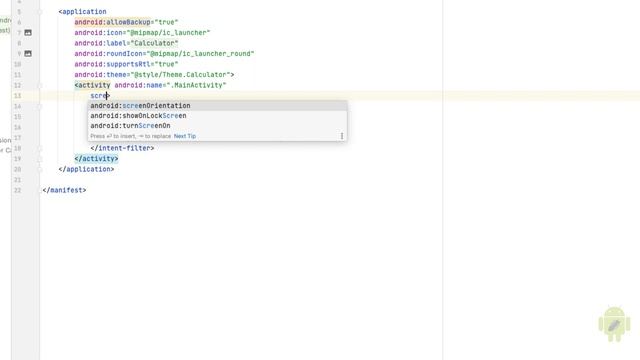640x360 pixels.
Task: Select android:turnScreenOn suggestion
Action: click(x=218, y=126)
